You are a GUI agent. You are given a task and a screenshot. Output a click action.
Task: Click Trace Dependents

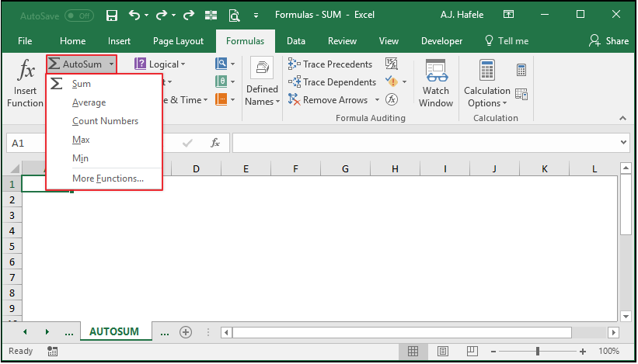coord(332,82)
